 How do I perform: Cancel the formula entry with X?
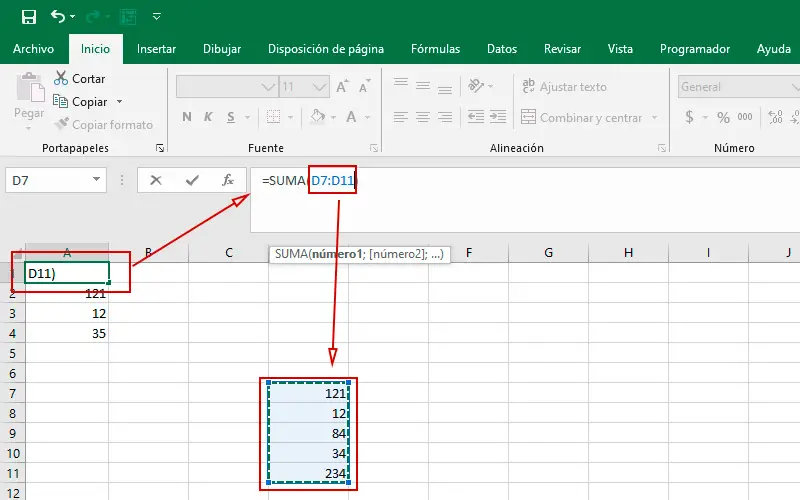pos(156,180)
